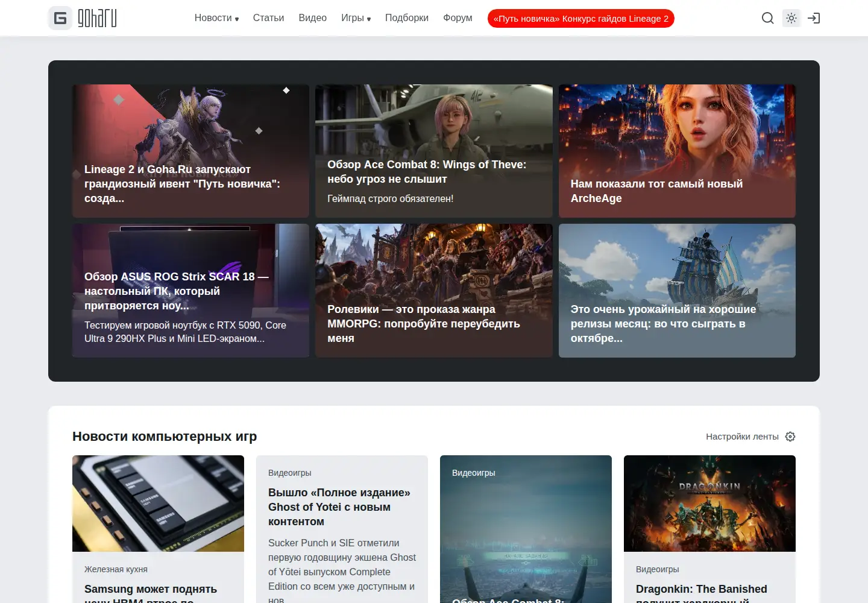This screenshot has height=603, width=868.
Task: Open the Lineage 2 «Путь новичка» event card
Action: click(x=190, y=151)
